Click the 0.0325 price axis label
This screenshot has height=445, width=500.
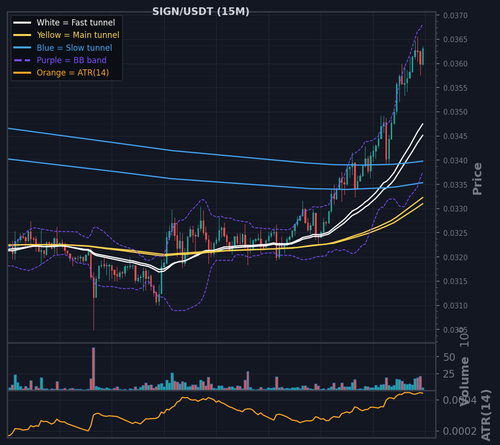[455, 233]
